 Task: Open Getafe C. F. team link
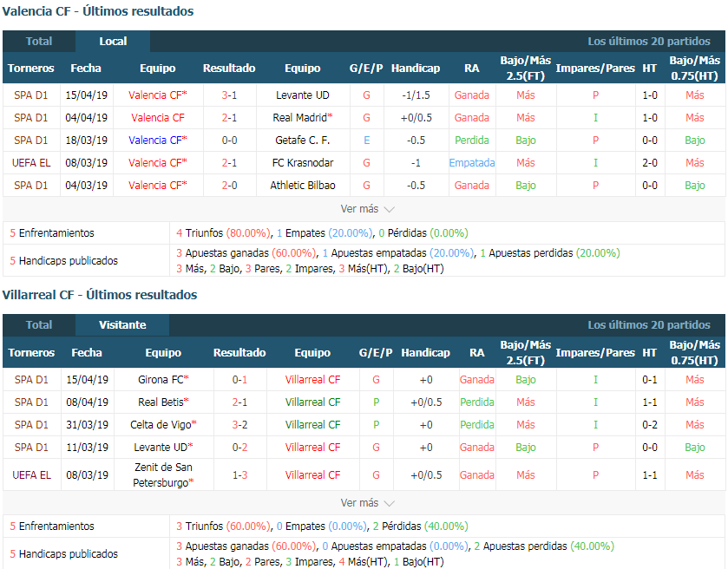tap(302, 141)
